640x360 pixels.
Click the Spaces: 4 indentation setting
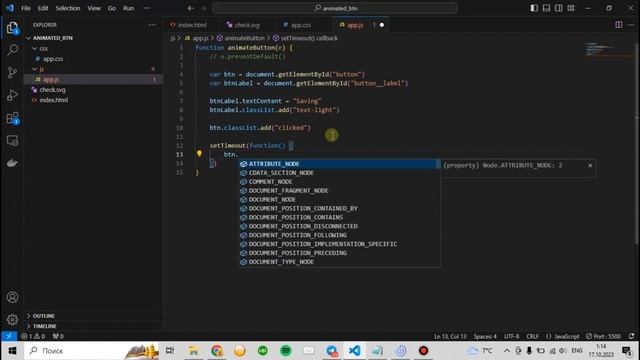point(485,336)
